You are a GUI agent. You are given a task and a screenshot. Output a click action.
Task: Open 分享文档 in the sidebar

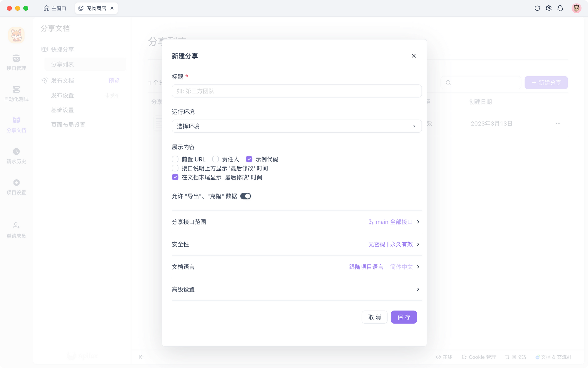pos(16,125)
